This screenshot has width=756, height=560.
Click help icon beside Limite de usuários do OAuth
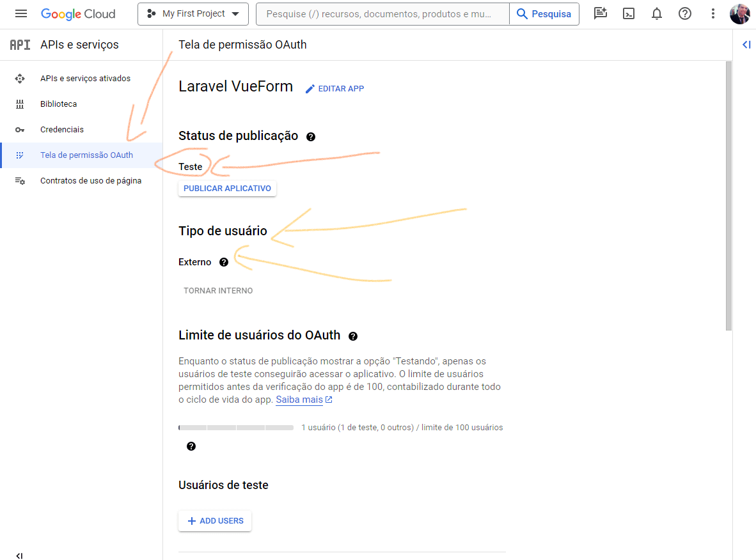click(x=353, y=336)
